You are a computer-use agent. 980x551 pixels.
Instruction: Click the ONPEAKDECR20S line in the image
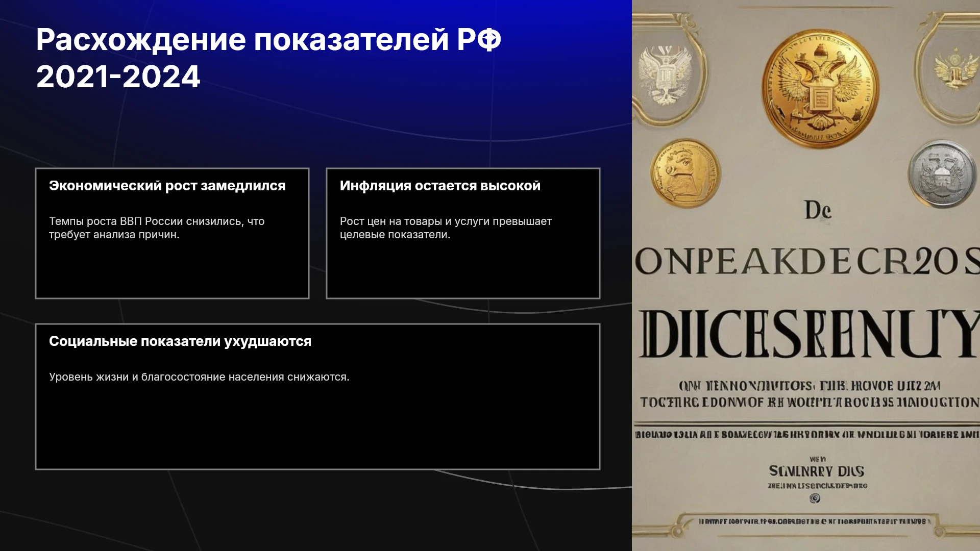807,262
